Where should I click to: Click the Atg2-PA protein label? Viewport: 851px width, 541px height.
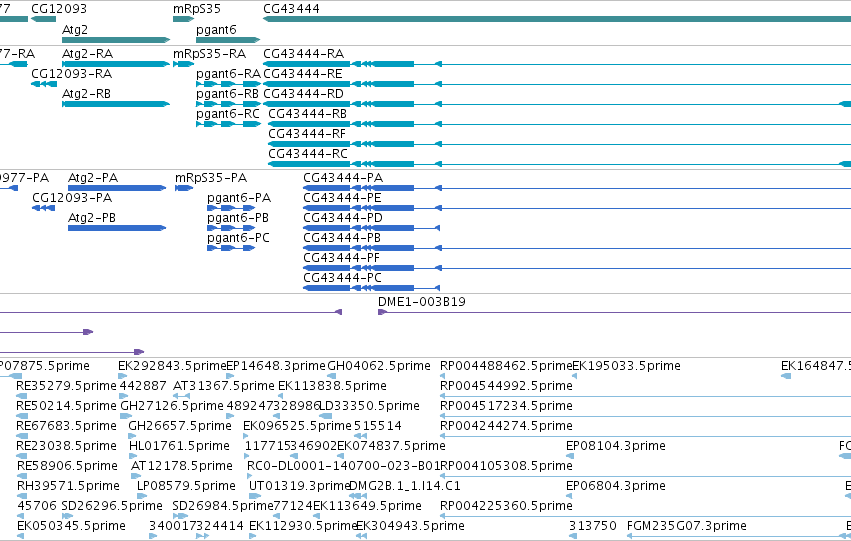click(x=93, y=178)
